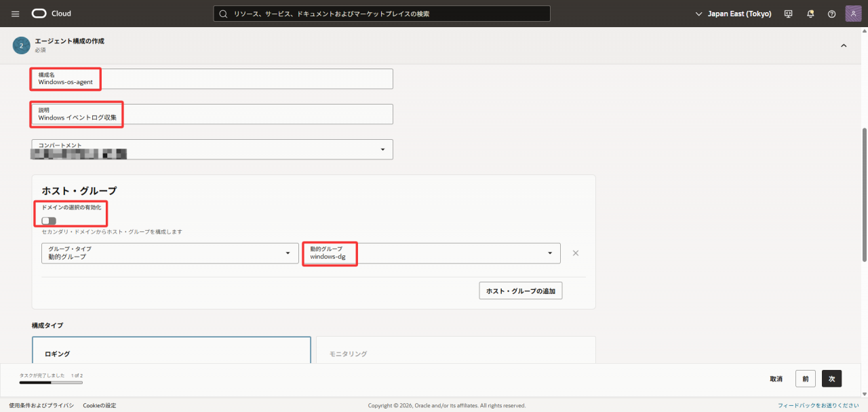Click the copyright Oracle text
The width and height of the screenshot is (868, 412).
click(x=447, y=405)
